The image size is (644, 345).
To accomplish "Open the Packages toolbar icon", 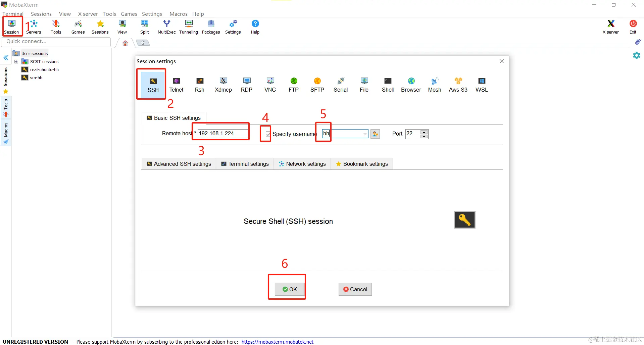I will [211, 27].
